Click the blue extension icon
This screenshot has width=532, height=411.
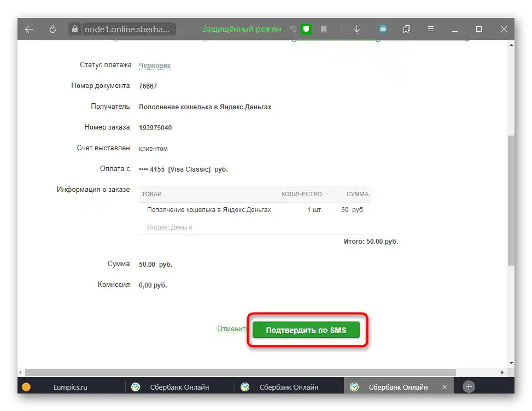pyautogui.click(x=383, y=29)
